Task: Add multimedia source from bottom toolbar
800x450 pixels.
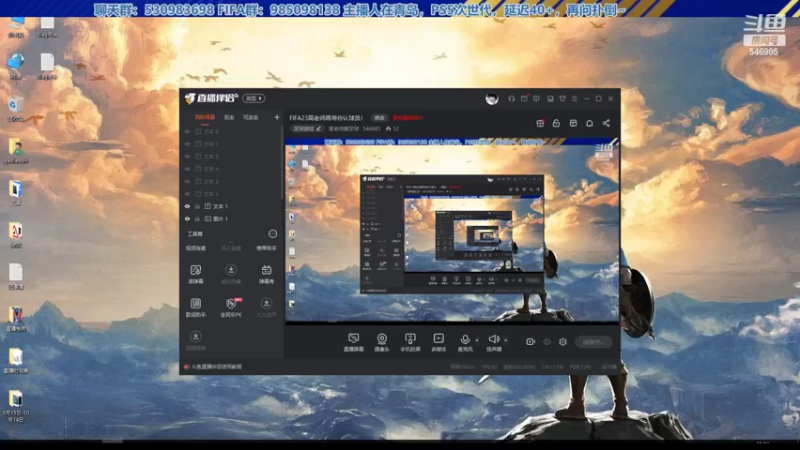Action: [x=438, y=342]
